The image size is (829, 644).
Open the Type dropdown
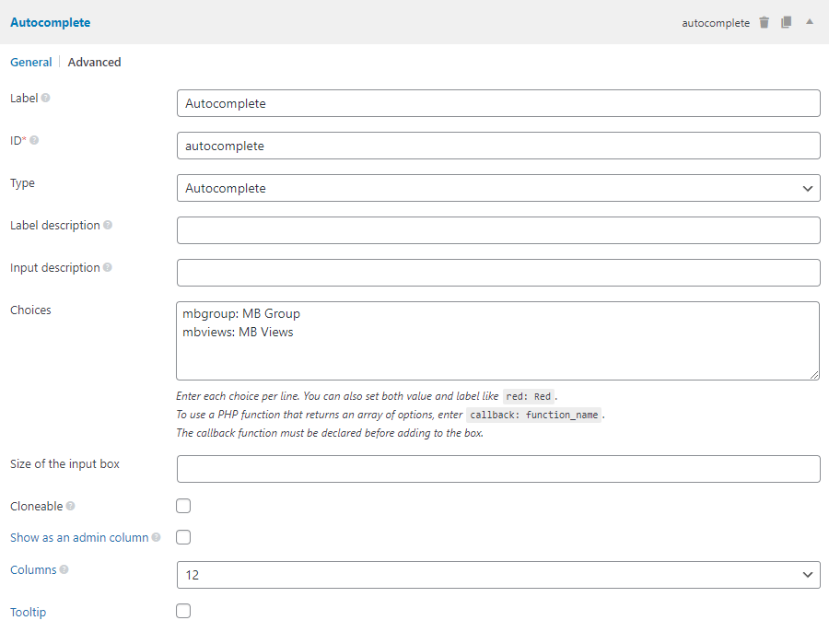(x=497, y=188)
